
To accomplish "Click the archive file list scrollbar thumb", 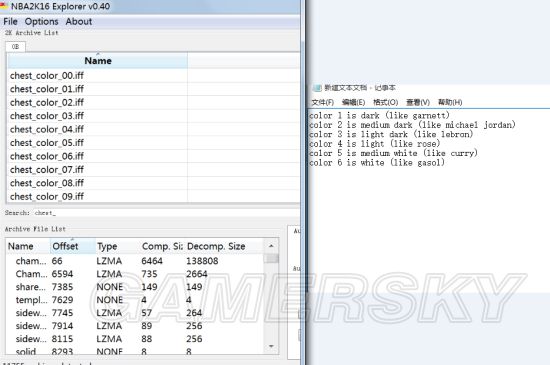I will [x=271, y=258].
